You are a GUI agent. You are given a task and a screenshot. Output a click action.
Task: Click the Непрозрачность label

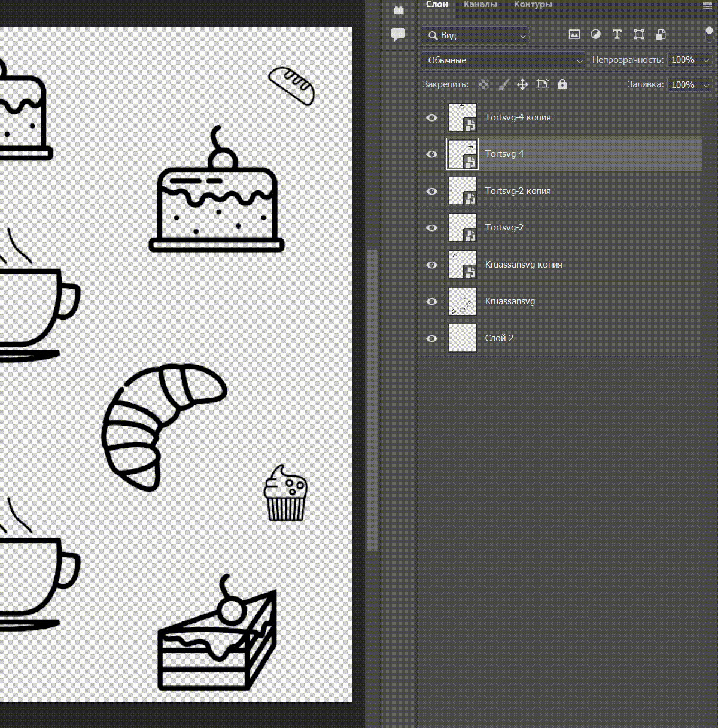point(628,60)
